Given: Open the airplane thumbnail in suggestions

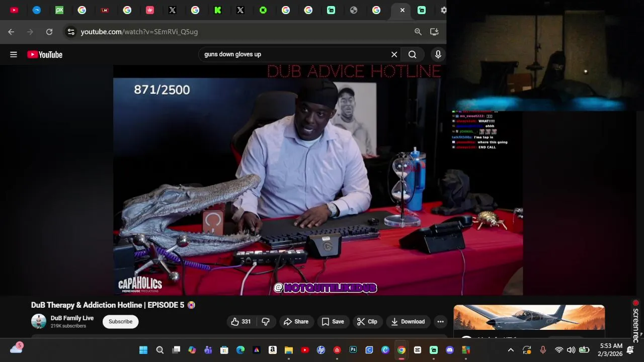Looking at the screenshot, I should pos(529,317).
